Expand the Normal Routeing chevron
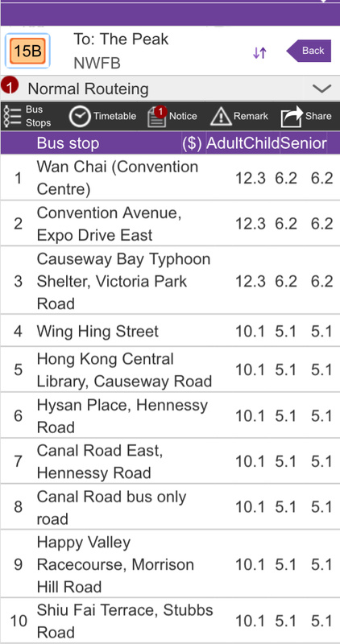 [321, 89]
